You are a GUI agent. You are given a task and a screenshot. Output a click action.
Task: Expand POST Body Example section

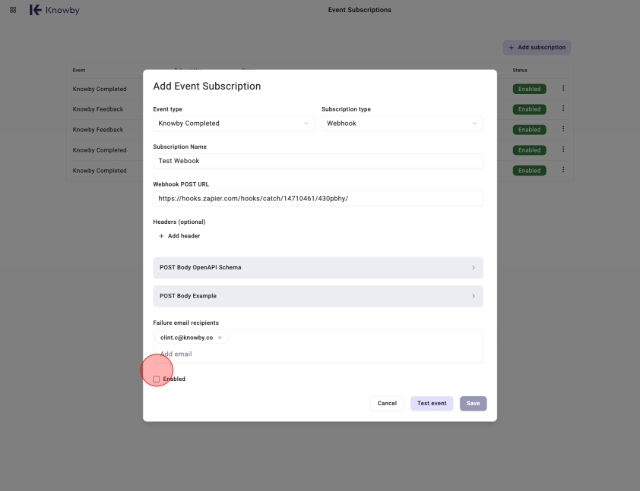click(318, 296)
